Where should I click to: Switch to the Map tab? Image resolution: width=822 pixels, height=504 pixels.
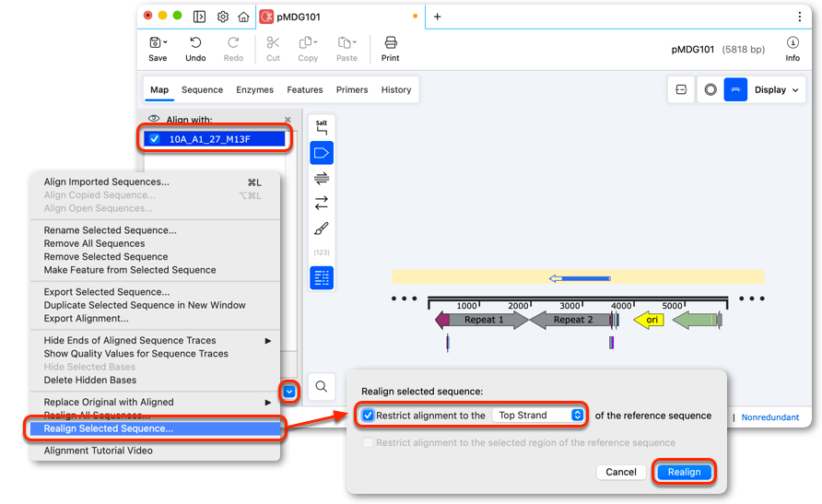coord(159,89)
